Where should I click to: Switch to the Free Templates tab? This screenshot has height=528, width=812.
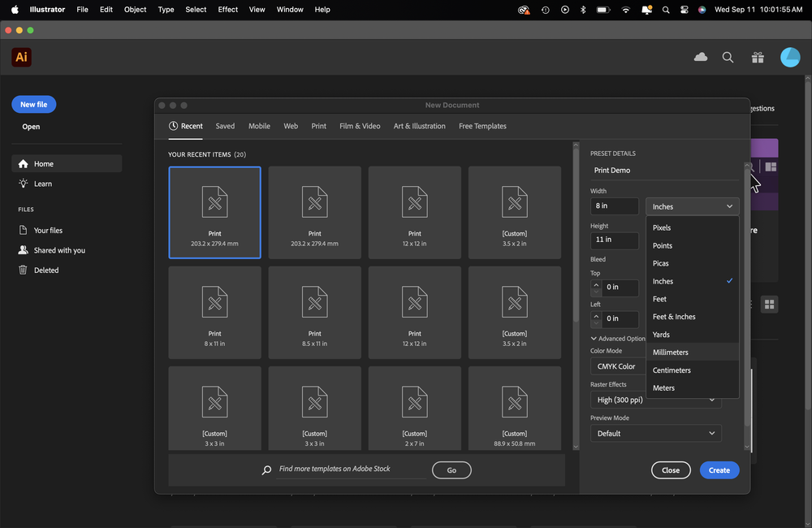coord(482,126)
